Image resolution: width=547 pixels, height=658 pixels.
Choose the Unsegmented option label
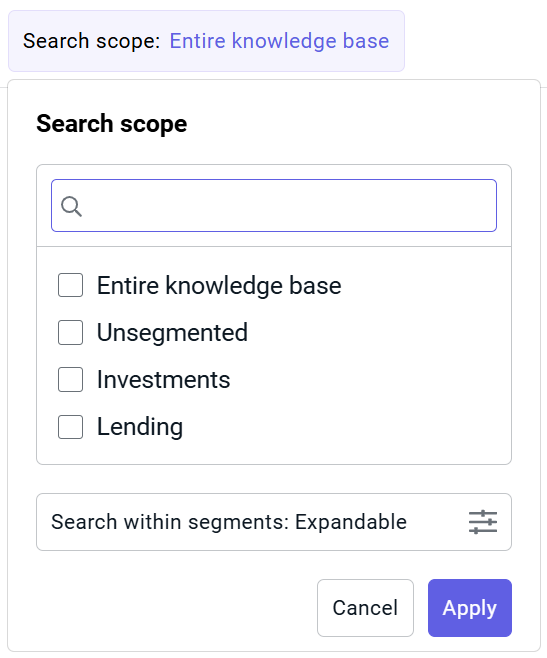pyautogui.click(x=173, y=333)
